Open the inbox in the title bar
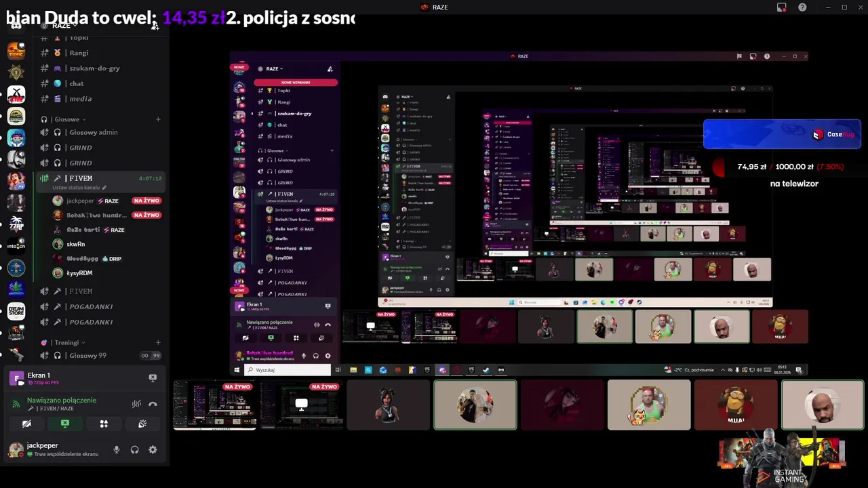Viewport: 868px width, 488px height. click(782, 7)
